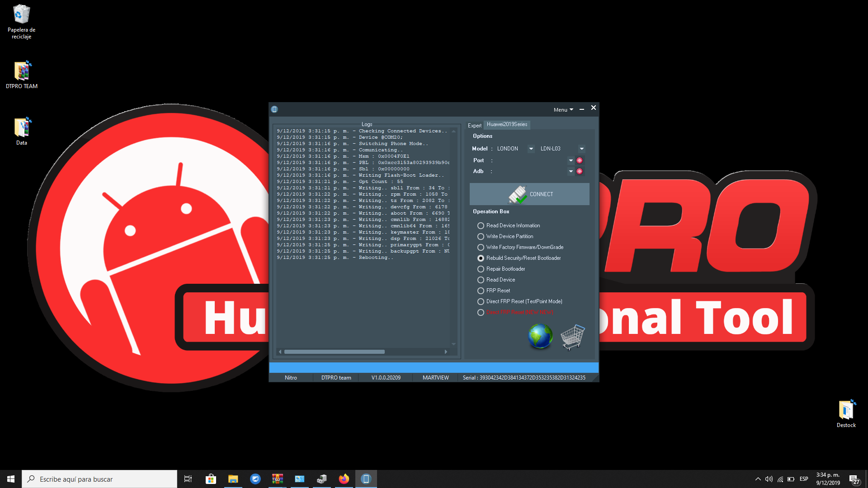Screen dimensions: 868x488
Task: Select the red-labeled last operation option
Action: coord(515,312)
